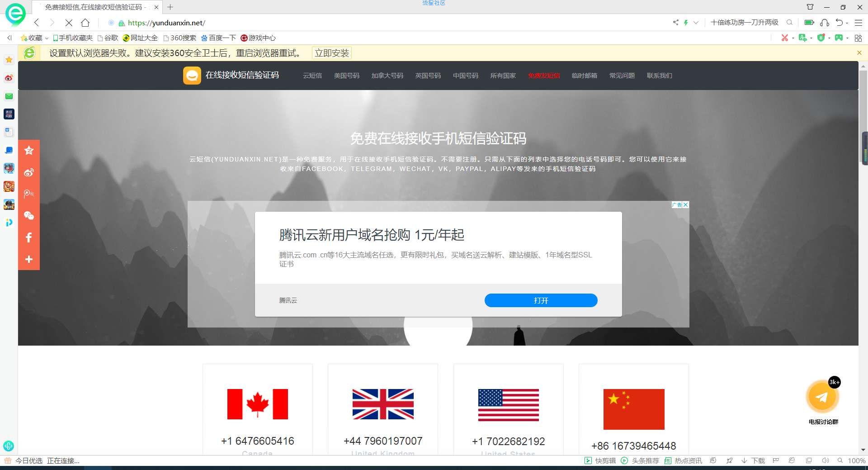Click the 十倍练功房 search input box

tap(745, 23)
